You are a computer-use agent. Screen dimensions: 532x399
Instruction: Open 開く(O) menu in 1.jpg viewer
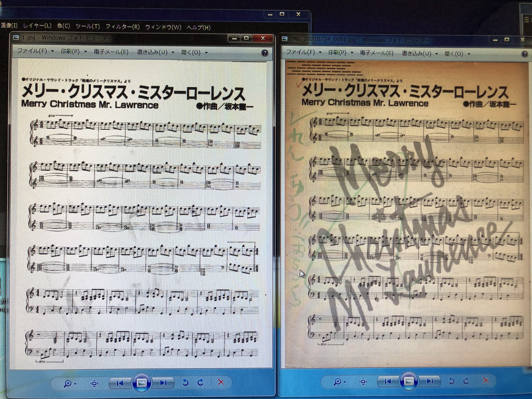(194, 52)
